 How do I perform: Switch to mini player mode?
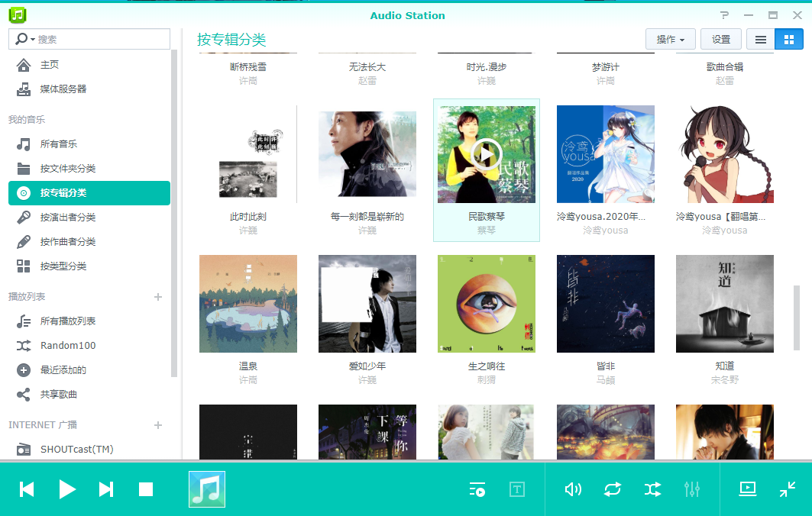click(x=788, y=489)
